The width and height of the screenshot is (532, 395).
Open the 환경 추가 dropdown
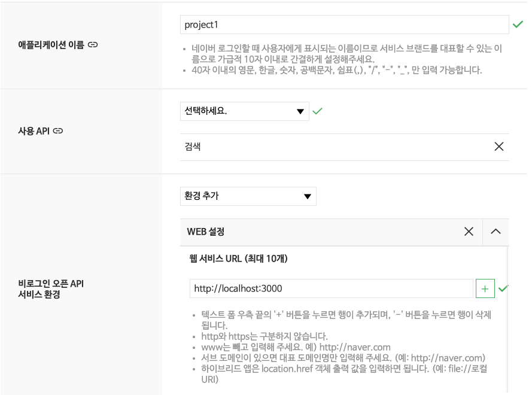248,196
